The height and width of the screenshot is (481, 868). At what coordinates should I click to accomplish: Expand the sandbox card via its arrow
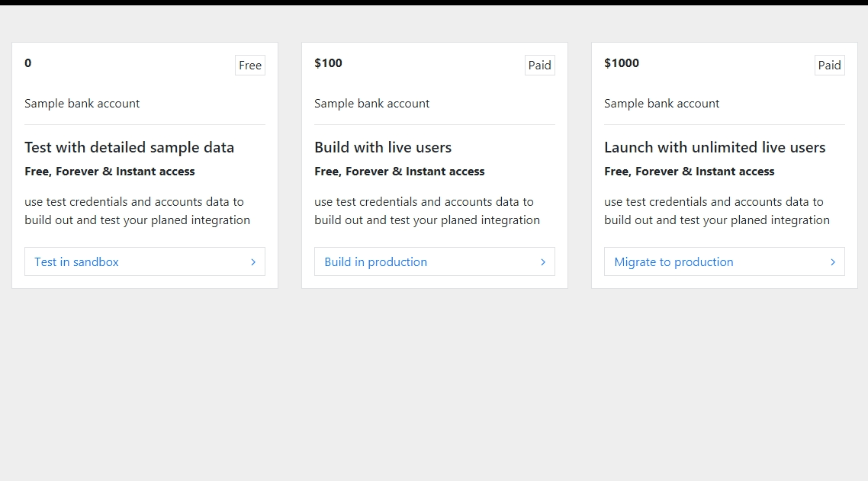point(253,261)
